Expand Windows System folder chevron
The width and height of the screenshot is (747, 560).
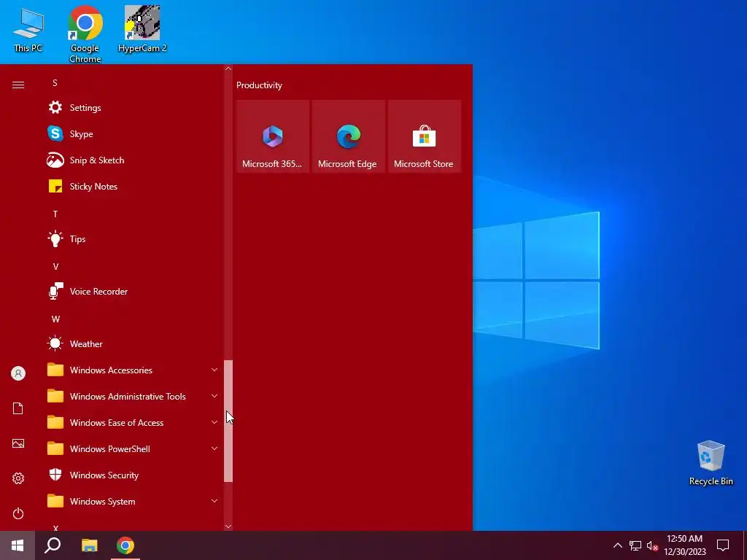pyautogui.click(x=214, y=500)
